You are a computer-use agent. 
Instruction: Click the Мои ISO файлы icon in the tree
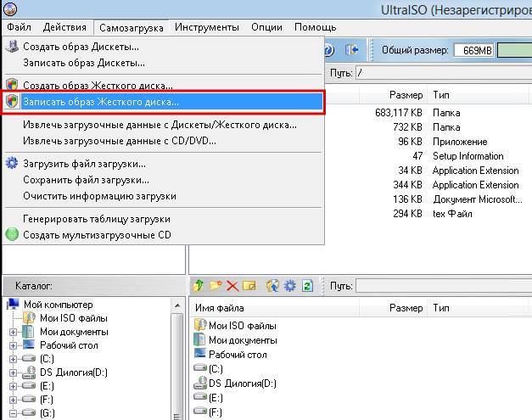[x=29, y=318]
